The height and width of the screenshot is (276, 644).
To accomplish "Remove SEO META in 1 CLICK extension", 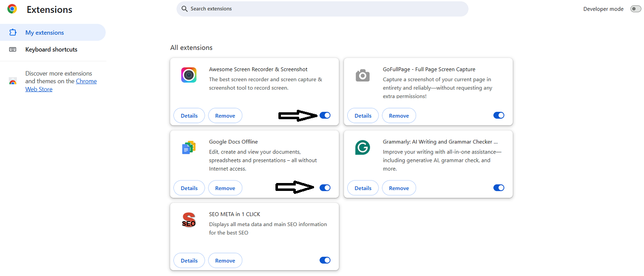I will (225, 261).
